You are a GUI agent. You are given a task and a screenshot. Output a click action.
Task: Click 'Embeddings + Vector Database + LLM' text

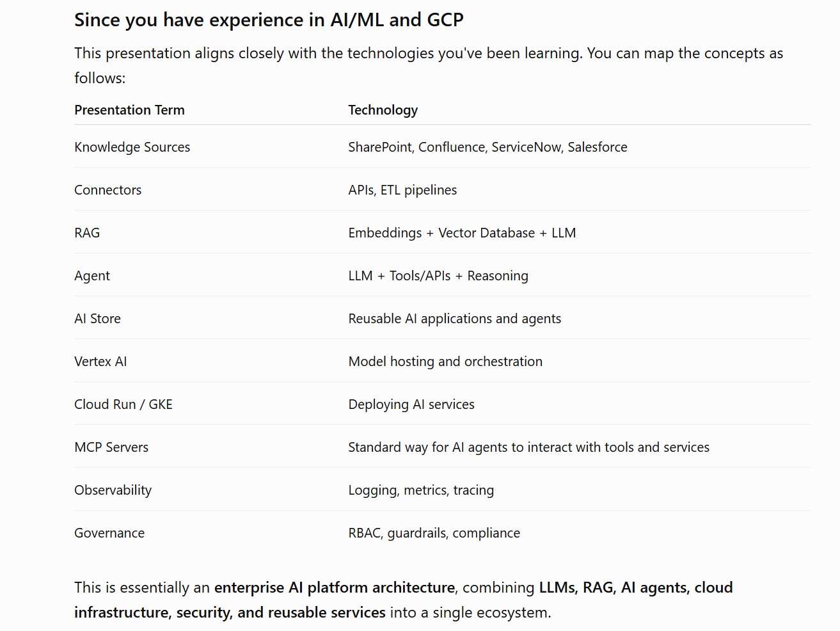tap(462, 233)
